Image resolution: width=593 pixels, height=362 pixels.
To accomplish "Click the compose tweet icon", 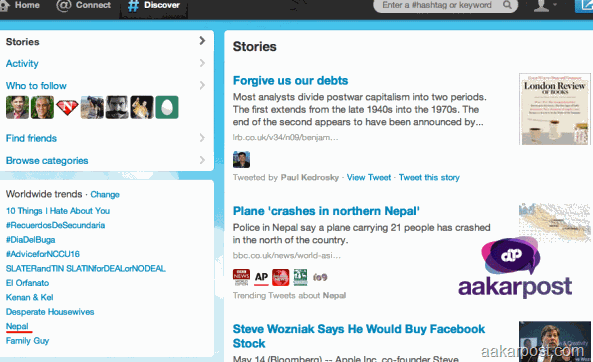I will pyautogui.click(x=584, y=6).
